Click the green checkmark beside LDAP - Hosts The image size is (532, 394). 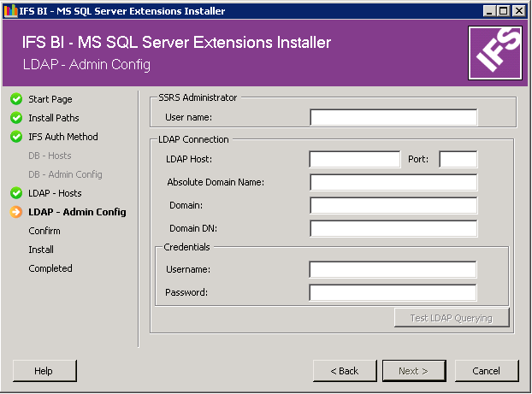click(x=16, y=193)
